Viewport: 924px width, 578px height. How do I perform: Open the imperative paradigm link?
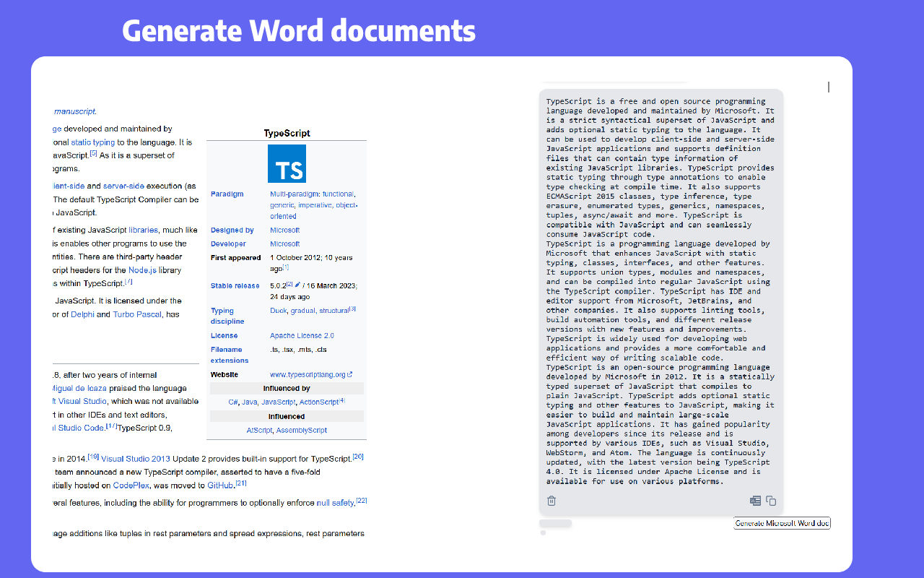click(315, 205)
